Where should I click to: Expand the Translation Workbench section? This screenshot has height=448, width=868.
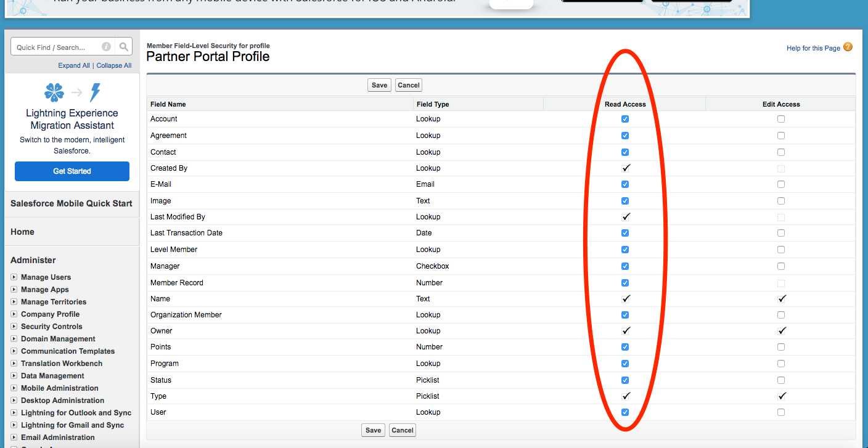[x=14, y=364]
